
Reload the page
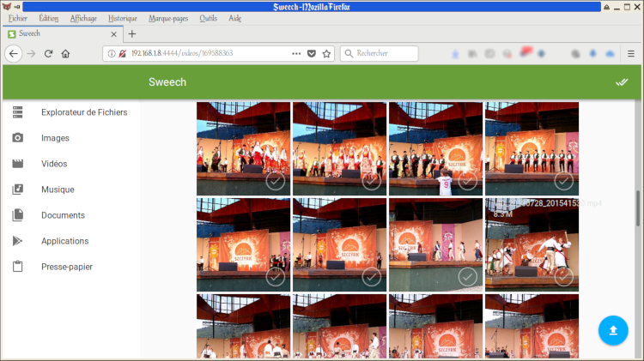tap(48, 54)
